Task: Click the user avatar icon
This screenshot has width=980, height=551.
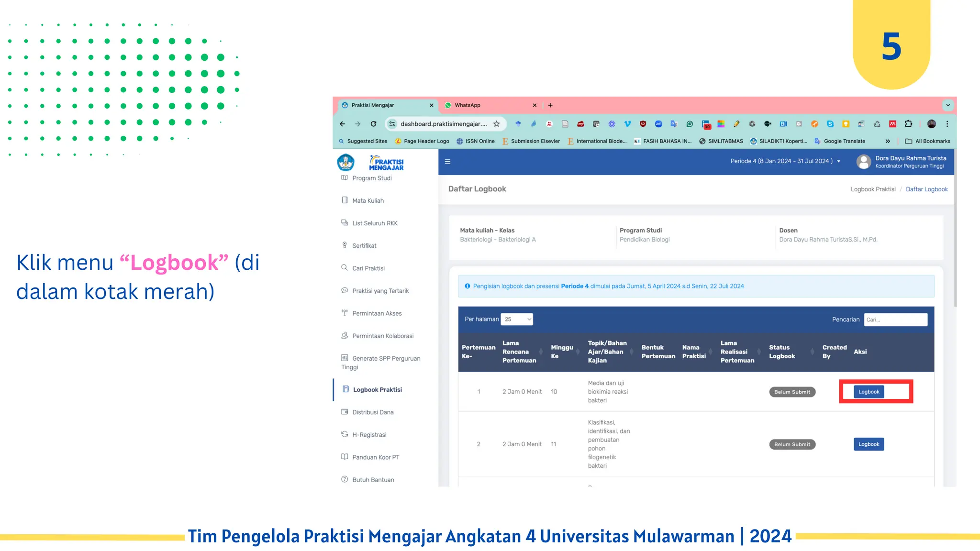Action: click(864, 162)
